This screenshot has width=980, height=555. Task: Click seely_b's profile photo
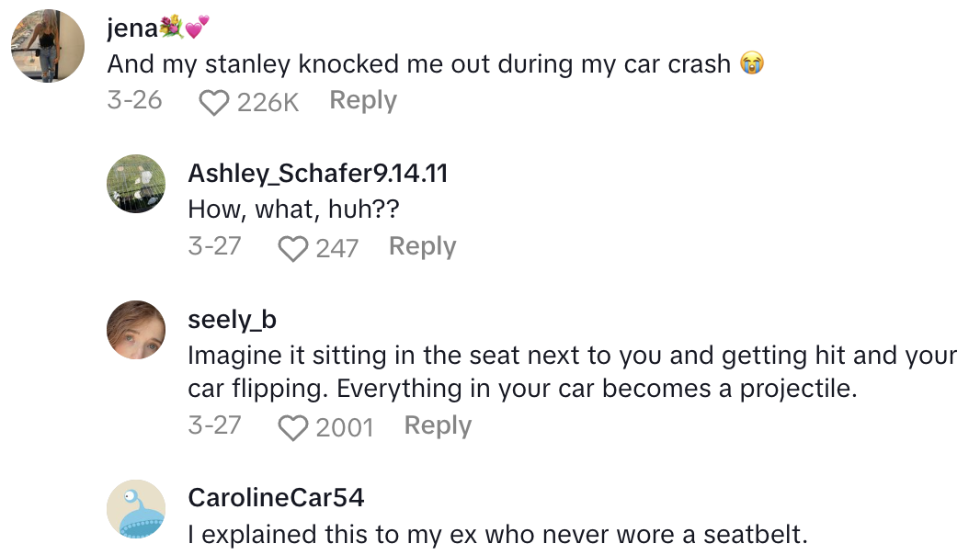(137, 330)
